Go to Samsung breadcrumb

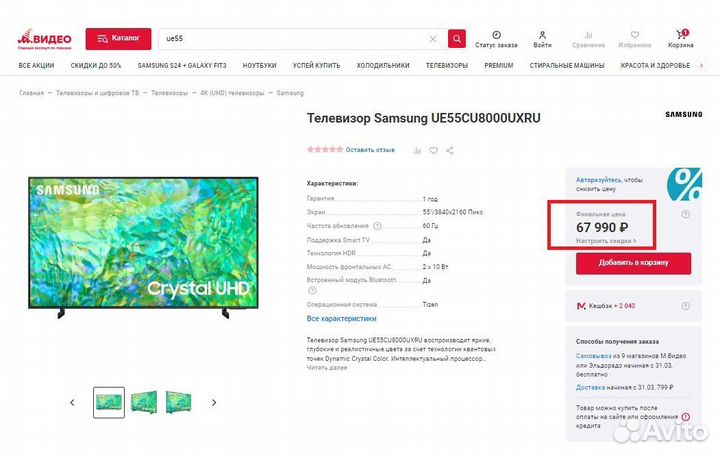[x=290, y=93]
